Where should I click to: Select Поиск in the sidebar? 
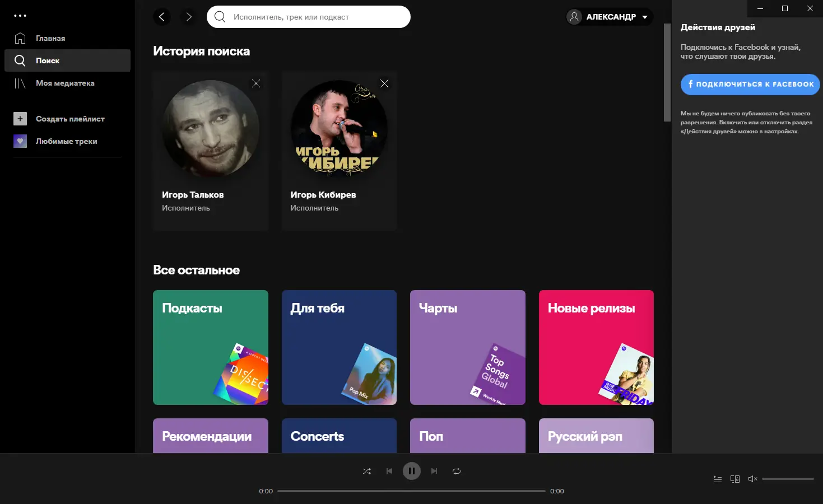coord(67,60)
